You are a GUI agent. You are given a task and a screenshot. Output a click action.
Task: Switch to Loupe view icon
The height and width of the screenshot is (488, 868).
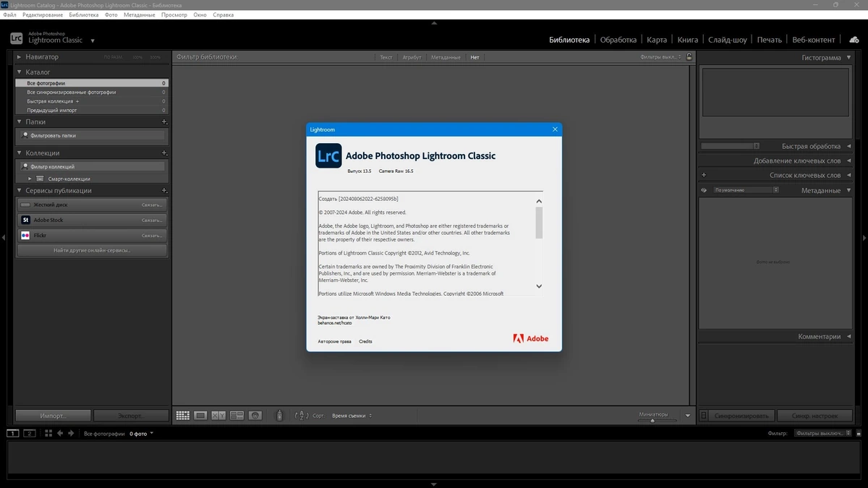[x=200, y=416]
